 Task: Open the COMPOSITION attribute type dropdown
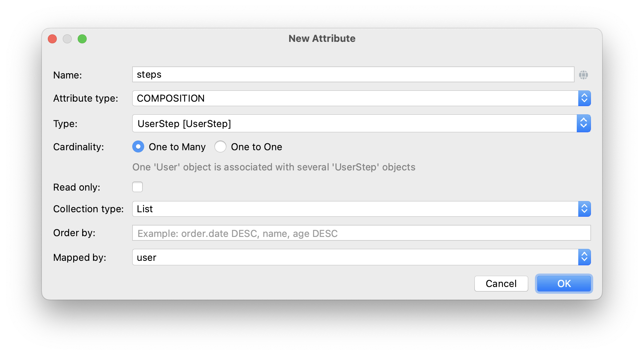[355, 98]
